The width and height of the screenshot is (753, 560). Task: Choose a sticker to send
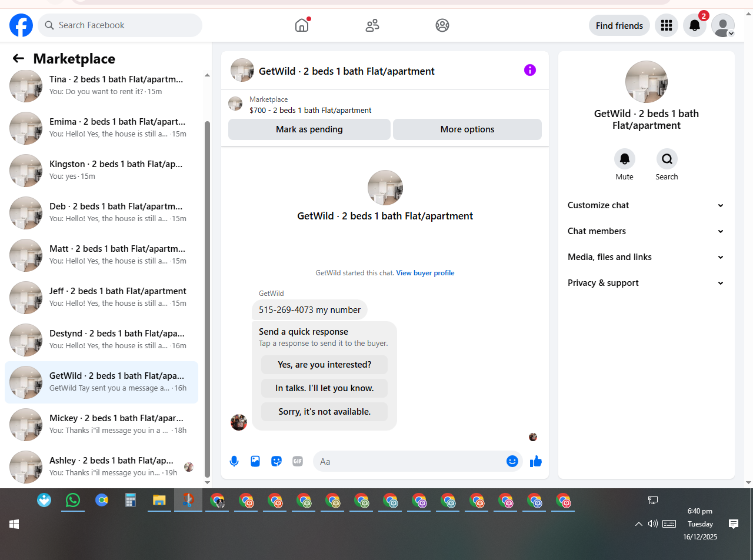[276, 461]
